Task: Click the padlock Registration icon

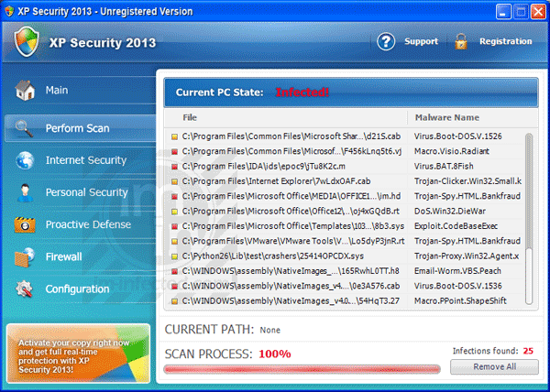Action: tap(461, 42)
